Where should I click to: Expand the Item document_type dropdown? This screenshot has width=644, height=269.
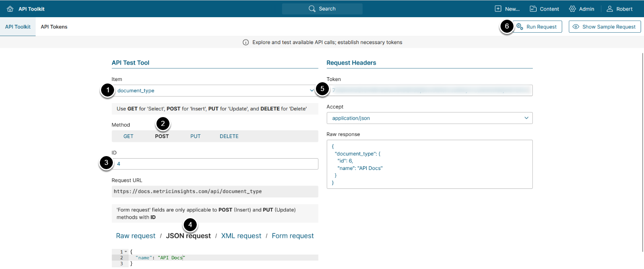[311, 91]
